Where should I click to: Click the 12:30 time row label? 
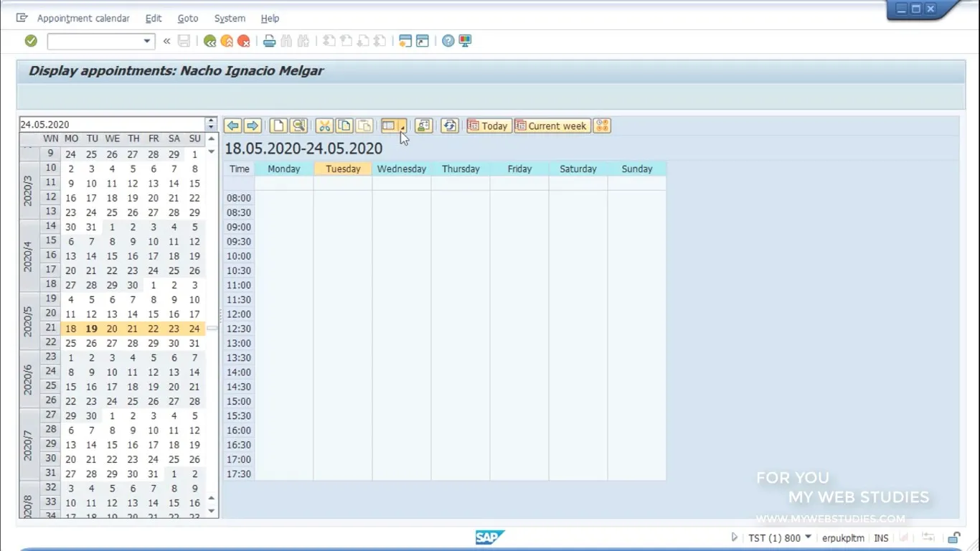[x=239, y=329]
